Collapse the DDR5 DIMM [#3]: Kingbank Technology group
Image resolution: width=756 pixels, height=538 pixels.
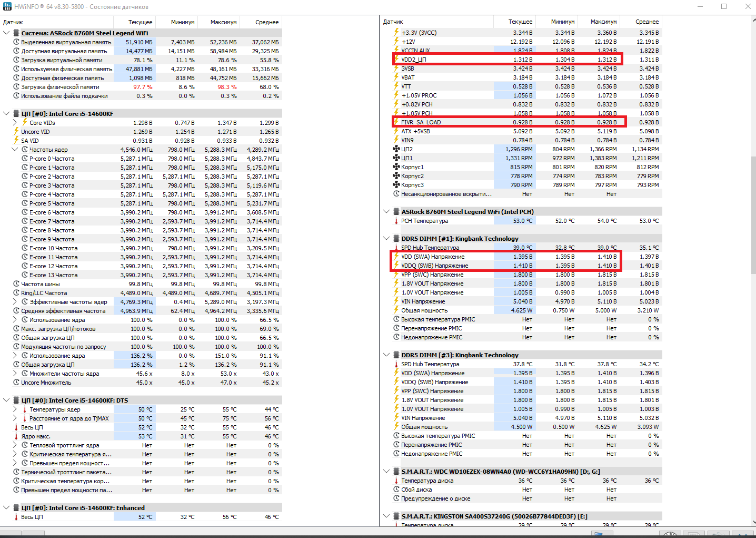point(386,355)
